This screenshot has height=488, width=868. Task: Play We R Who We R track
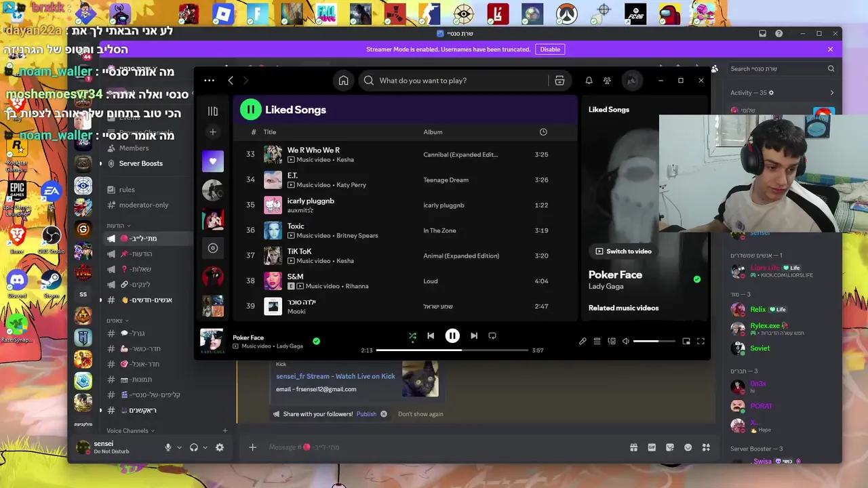pos(406,155)
